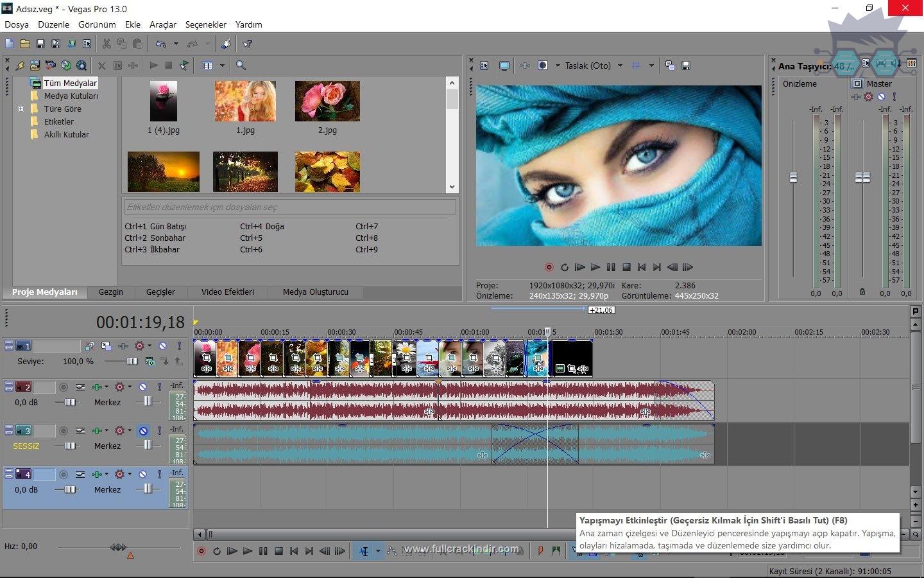
Task: Open the Track FX dropdown on audio track 3
Action: click(107, 430)
